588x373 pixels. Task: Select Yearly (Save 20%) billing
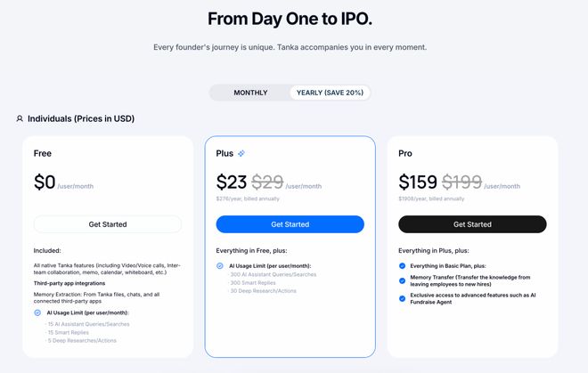[330, 93]
